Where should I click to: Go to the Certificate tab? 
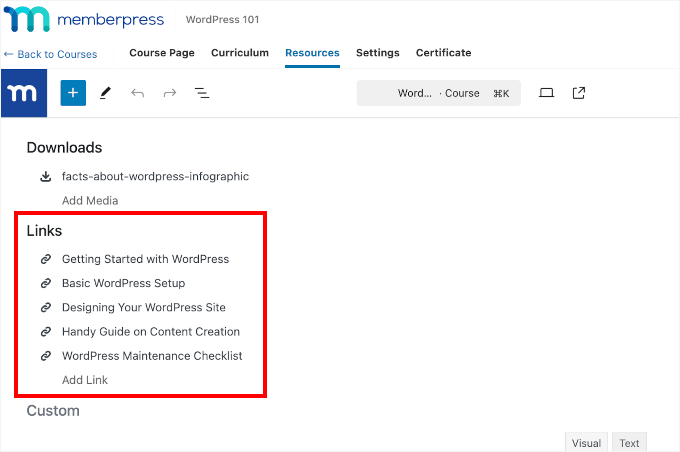[444, 52]
